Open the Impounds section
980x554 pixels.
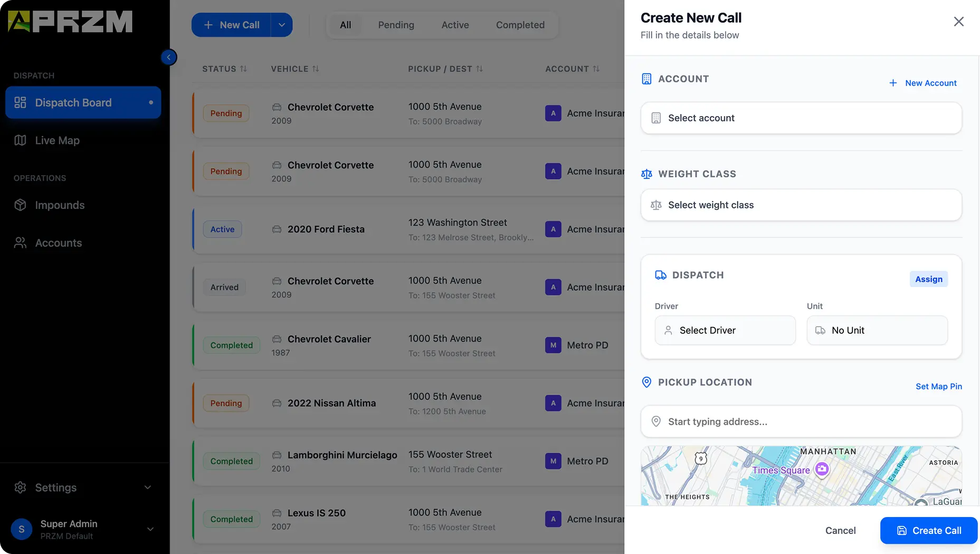(x=60, y=205)
